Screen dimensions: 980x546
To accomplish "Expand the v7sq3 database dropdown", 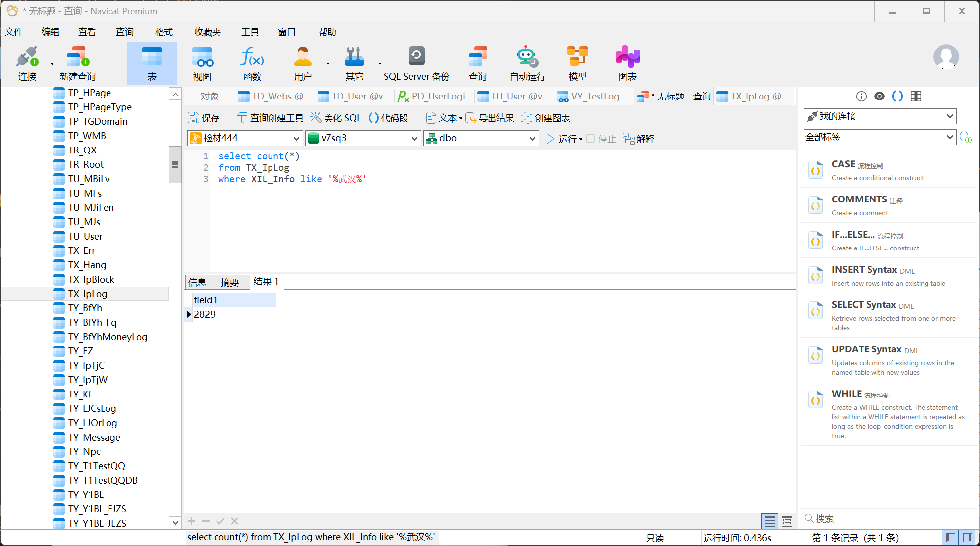I will point(363,138).
